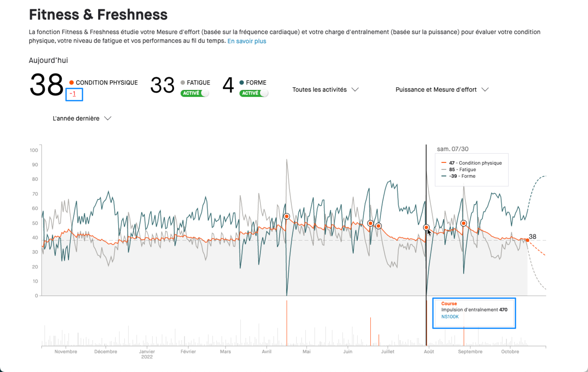Toggle the Forme ACTIVÉ switch
Image resolution: width=588 pixels, height=372 pixels.
point(254,93)
